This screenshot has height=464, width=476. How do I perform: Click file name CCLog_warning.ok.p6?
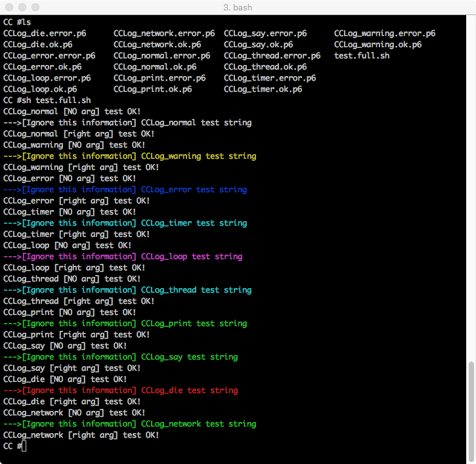(378, 45)
